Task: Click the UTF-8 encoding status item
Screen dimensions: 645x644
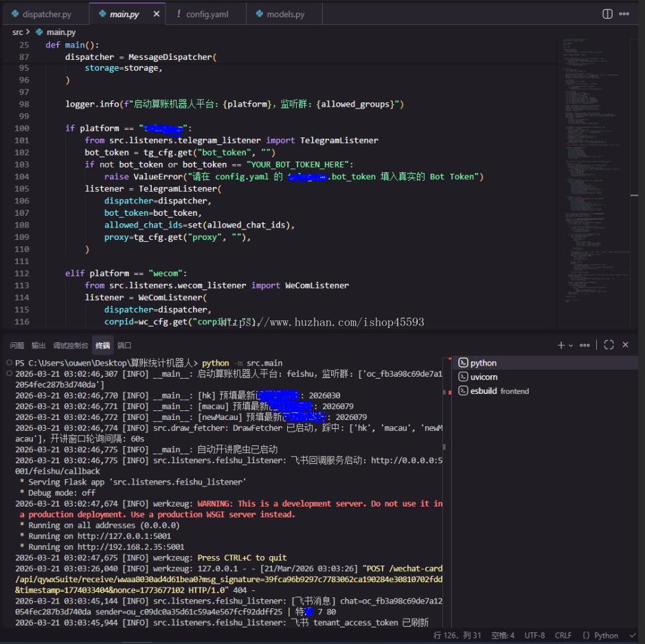Action: 534,636
